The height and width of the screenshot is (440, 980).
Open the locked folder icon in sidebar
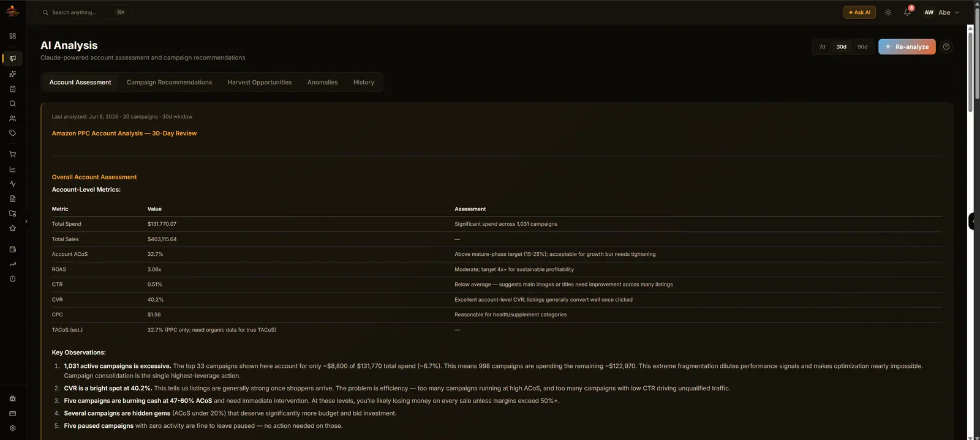pyautogui.click(x=12, y=213)
